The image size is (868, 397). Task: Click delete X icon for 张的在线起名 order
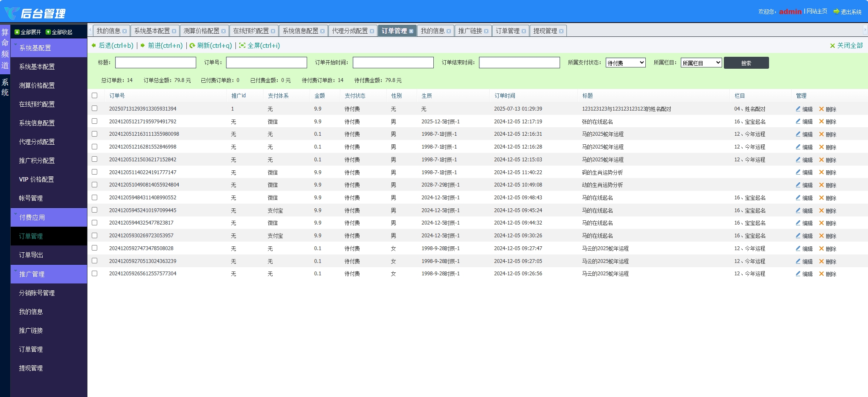point(822,122)
